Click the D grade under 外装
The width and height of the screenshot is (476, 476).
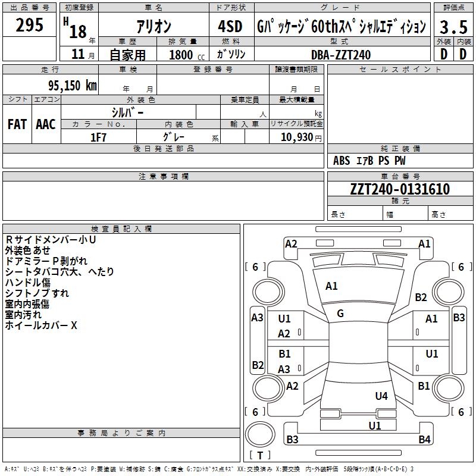click(x=443, y=54)
